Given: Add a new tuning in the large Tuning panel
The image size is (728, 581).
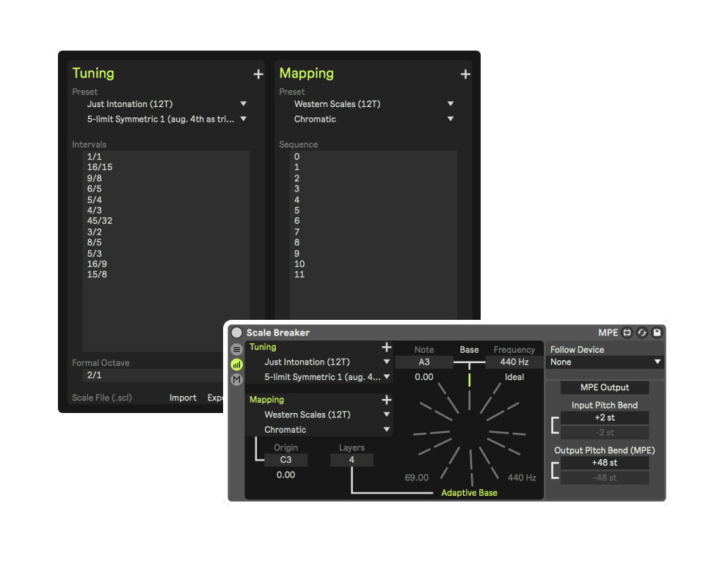Looking at the screenshot, I should [258, 74].
